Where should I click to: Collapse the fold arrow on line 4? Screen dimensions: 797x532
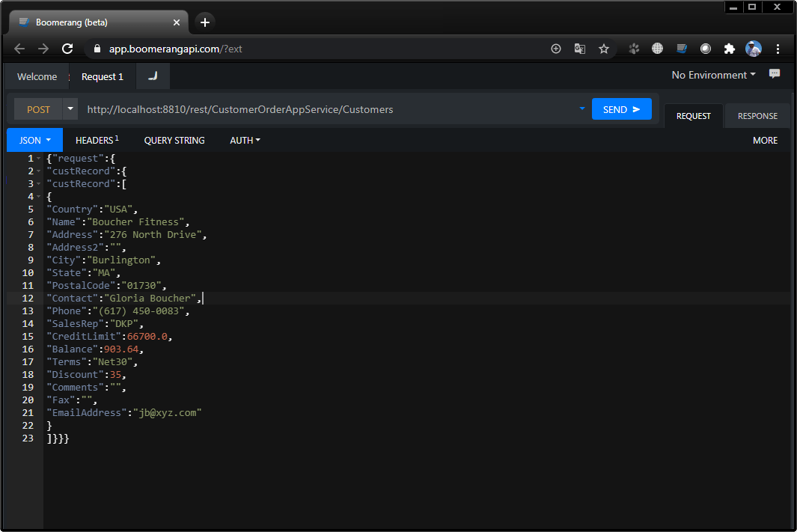point(39,197)
